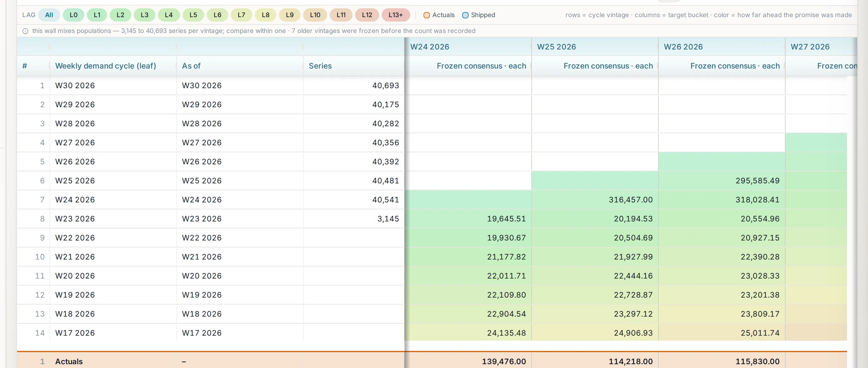Click the info icon beside the populations note
The image size is (868, 368).
tap(25, 31)
